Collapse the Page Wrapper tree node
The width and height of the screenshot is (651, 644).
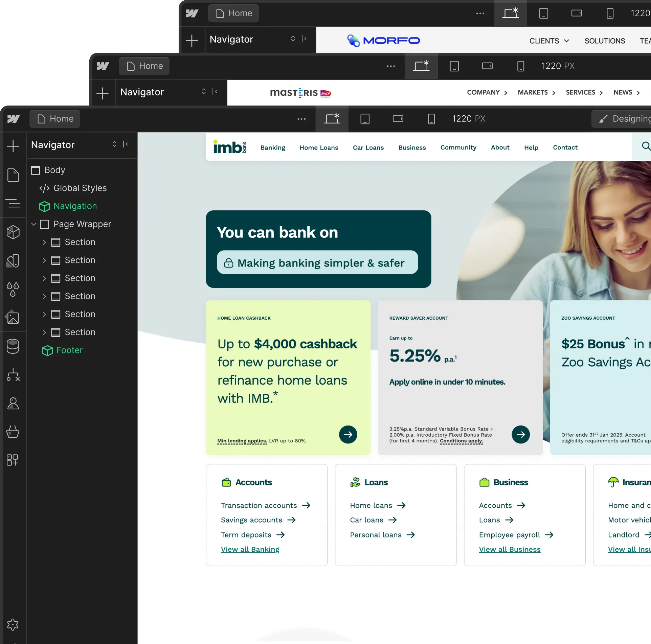(x=34, y=224)
